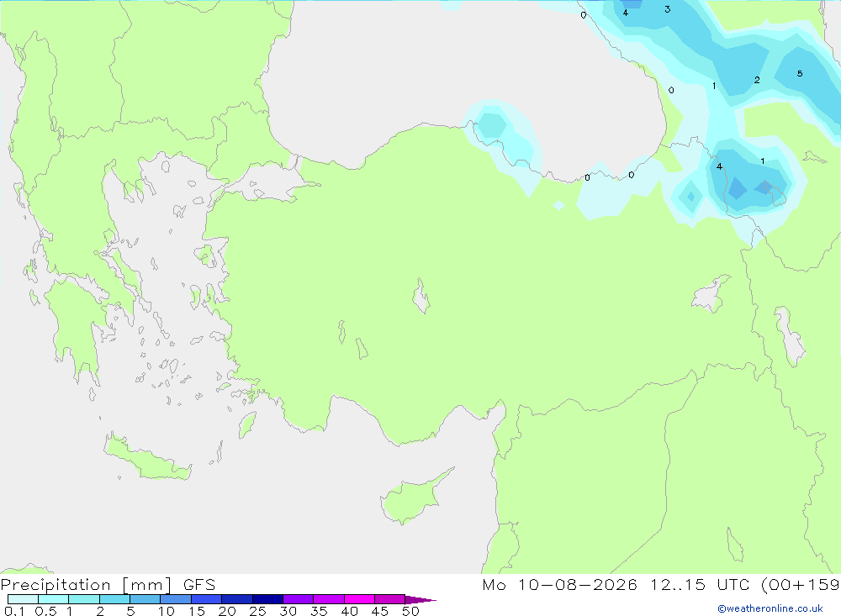Click the 45–50 mm legend swatch

click(390, 599)
